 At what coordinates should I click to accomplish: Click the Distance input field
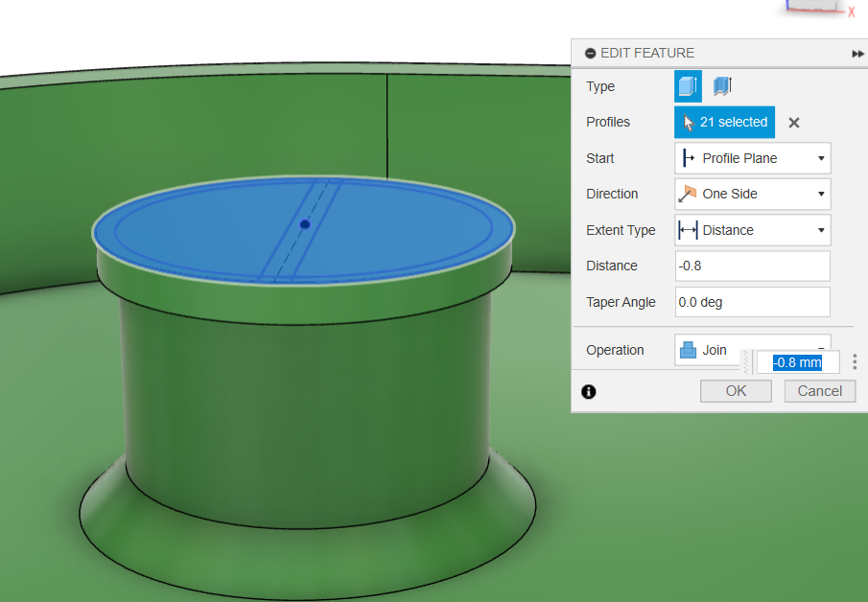[753, 266]
